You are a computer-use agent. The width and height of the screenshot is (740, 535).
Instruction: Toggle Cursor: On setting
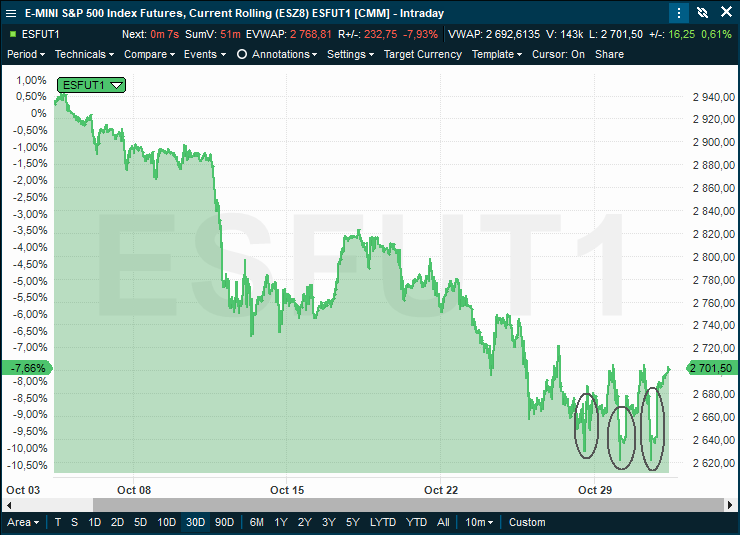pos(558,54)
